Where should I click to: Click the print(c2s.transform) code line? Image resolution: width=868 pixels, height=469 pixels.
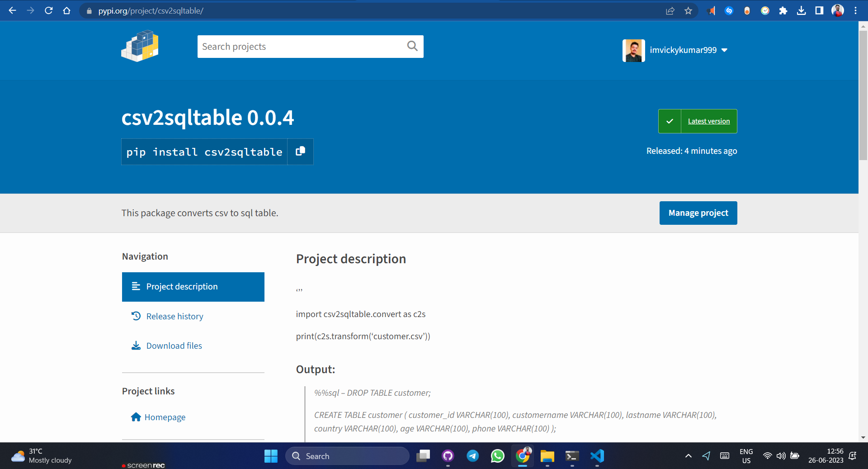click(363, 336)
